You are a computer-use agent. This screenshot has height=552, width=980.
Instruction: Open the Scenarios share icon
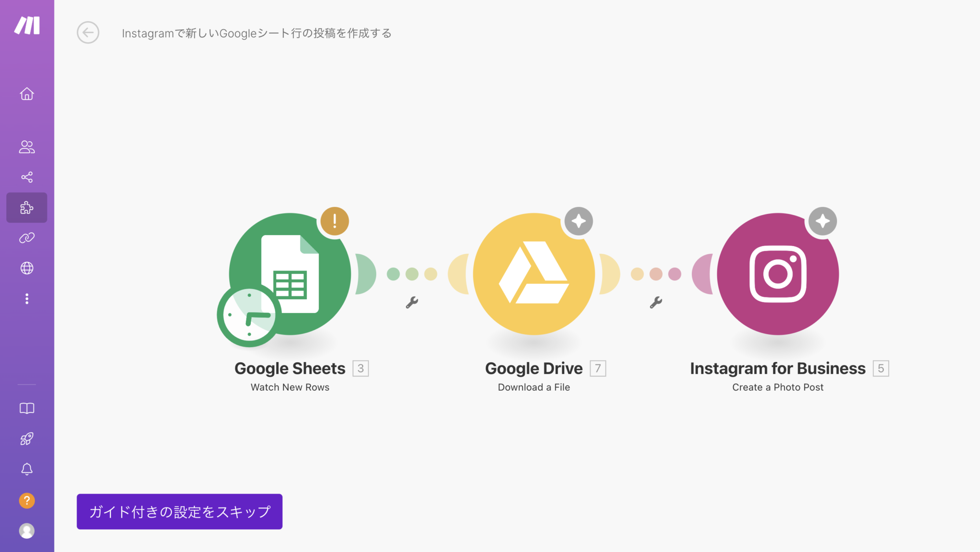coord(27,177)
